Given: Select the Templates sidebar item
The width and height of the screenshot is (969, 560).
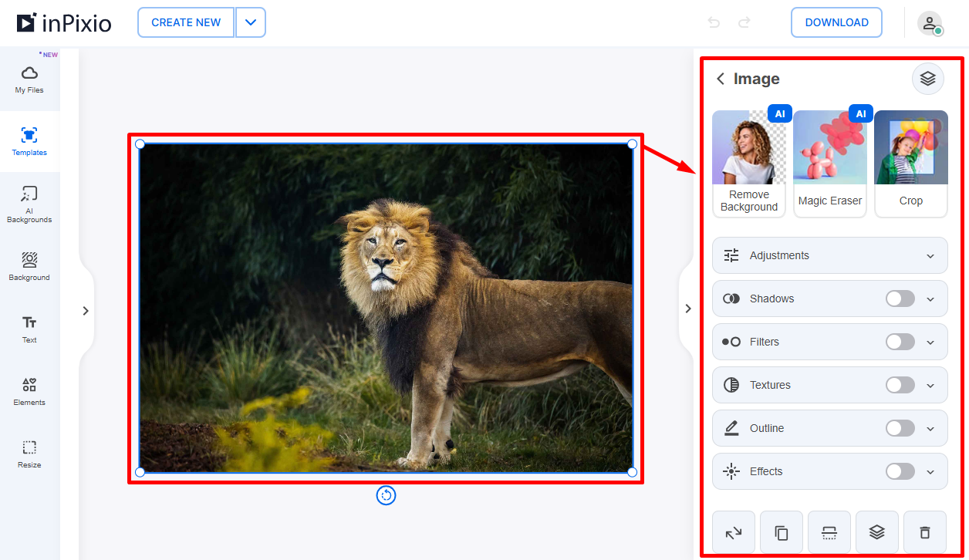Looking at the screenshot, I should click(x=29, y=141).
